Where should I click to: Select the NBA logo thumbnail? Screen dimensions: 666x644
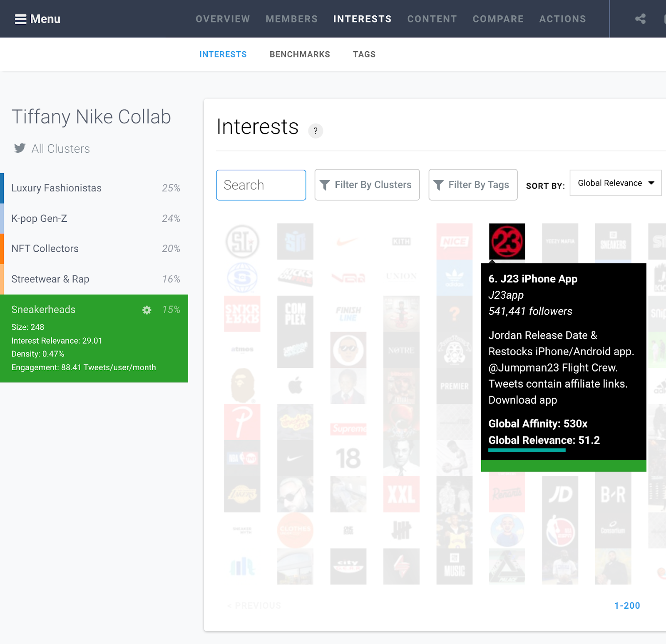click(x=560, y=530)
